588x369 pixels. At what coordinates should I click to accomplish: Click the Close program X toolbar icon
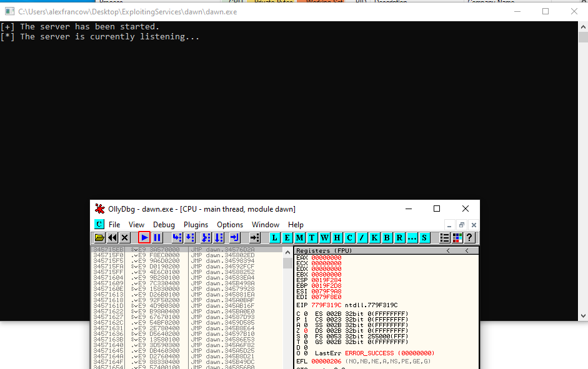[125, 237]
